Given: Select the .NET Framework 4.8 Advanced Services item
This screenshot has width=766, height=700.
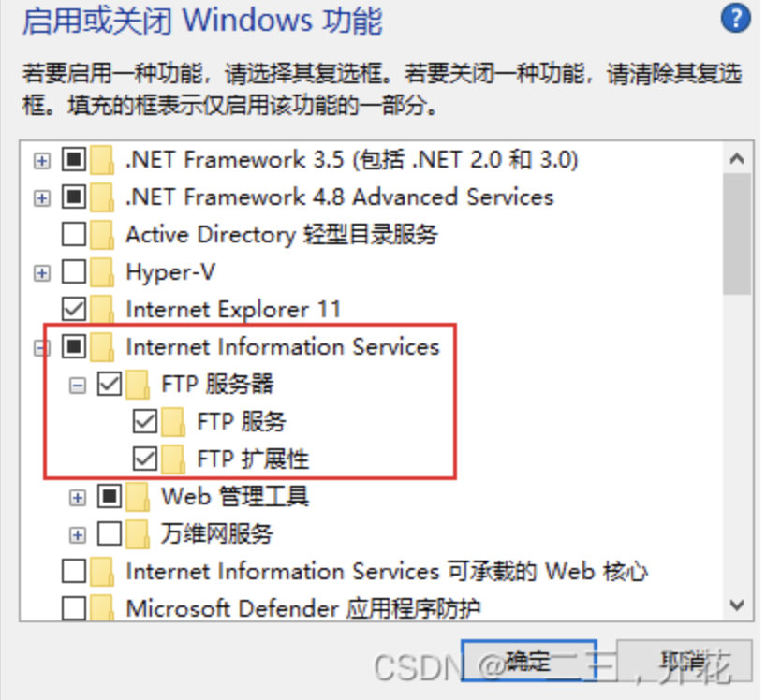Looking at the screenshot, I should (x=339, y=197).
